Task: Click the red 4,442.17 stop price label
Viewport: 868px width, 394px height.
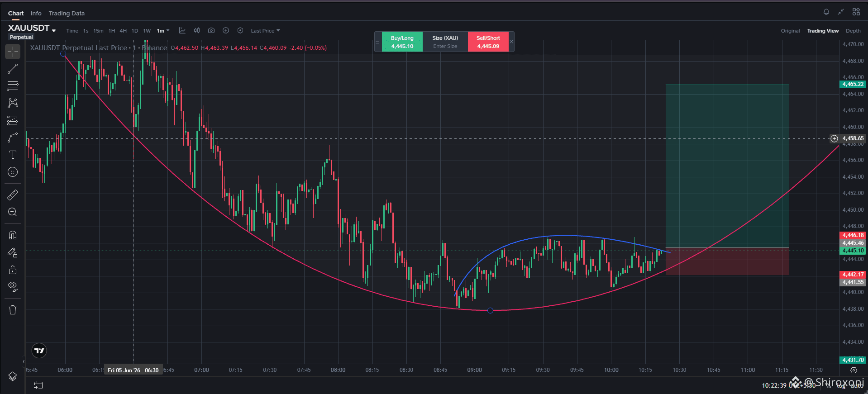Action: click(x=853, y=275)
